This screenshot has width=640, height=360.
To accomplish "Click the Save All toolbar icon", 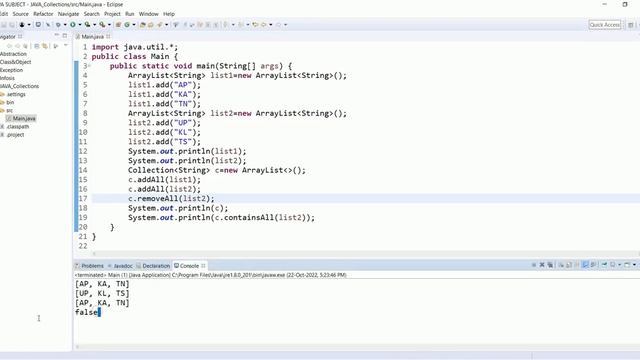I will click(x=12, y=25).
